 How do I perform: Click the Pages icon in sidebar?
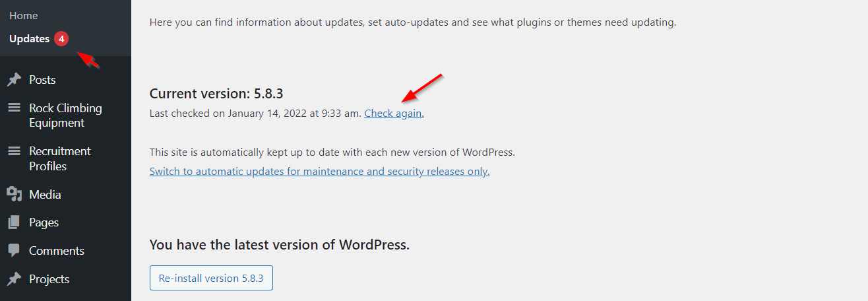tap(14, 223)
